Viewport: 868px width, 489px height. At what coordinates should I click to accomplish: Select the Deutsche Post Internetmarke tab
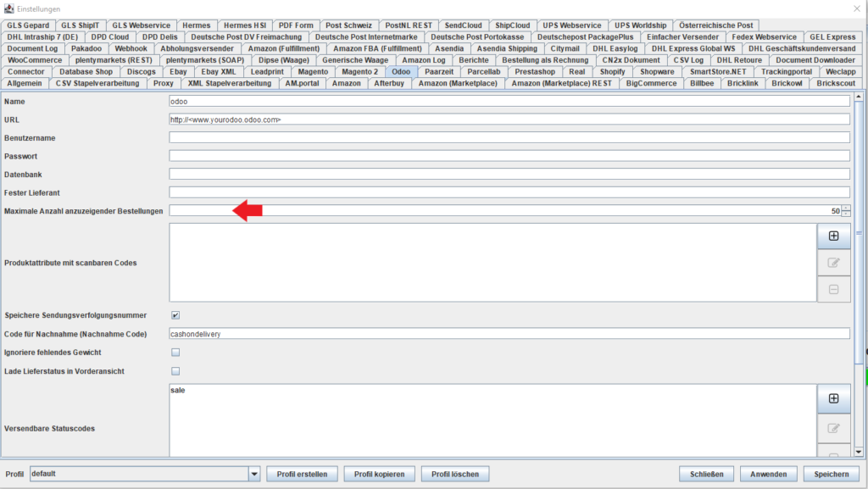click(x=366, y=37)
